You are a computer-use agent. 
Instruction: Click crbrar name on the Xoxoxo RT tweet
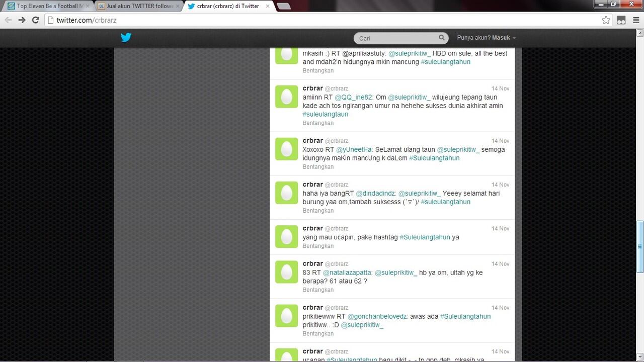[x=312, y=140]
